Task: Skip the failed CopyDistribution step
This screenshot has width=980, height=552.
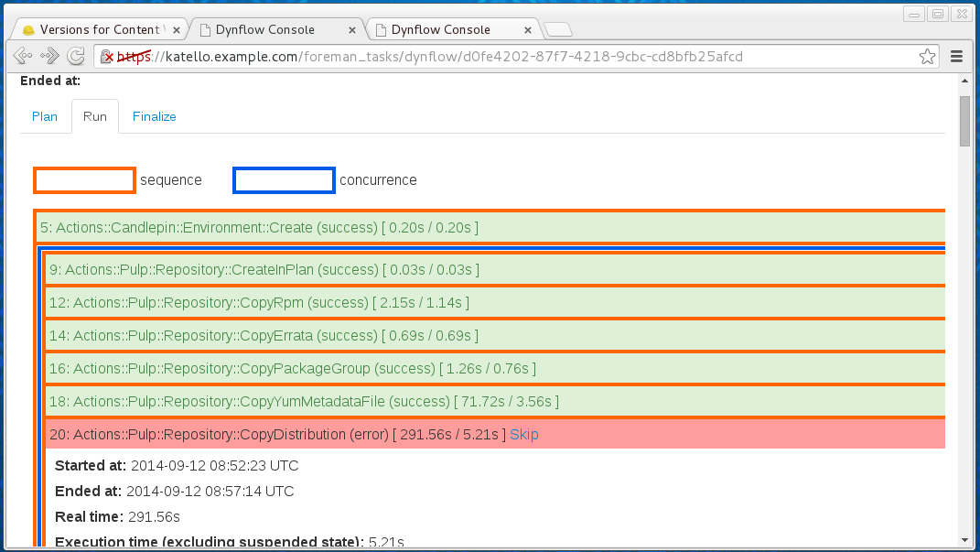Action: pyautogui.click(x=524, y=434)
